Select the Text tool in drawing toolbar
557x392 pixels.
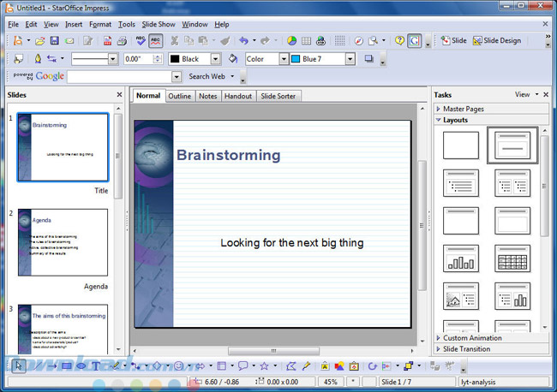tap(95, 366)
